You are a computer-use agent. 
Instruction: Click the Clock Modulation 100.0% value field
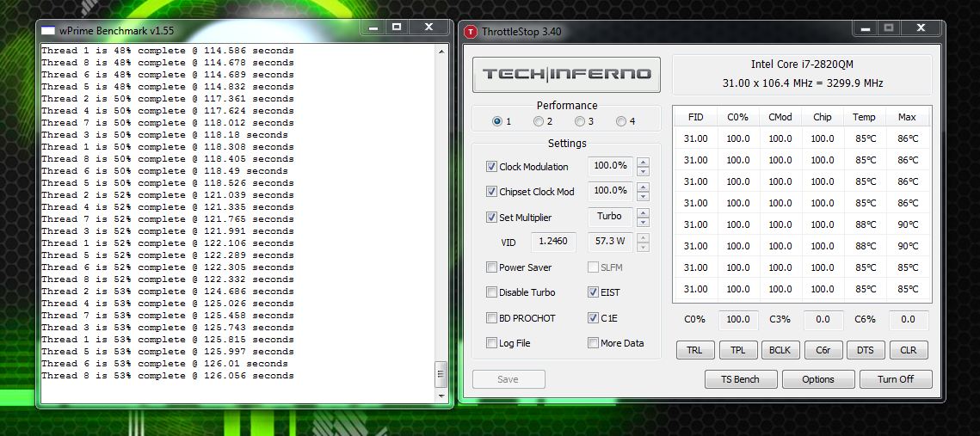(x=610, y=166)
